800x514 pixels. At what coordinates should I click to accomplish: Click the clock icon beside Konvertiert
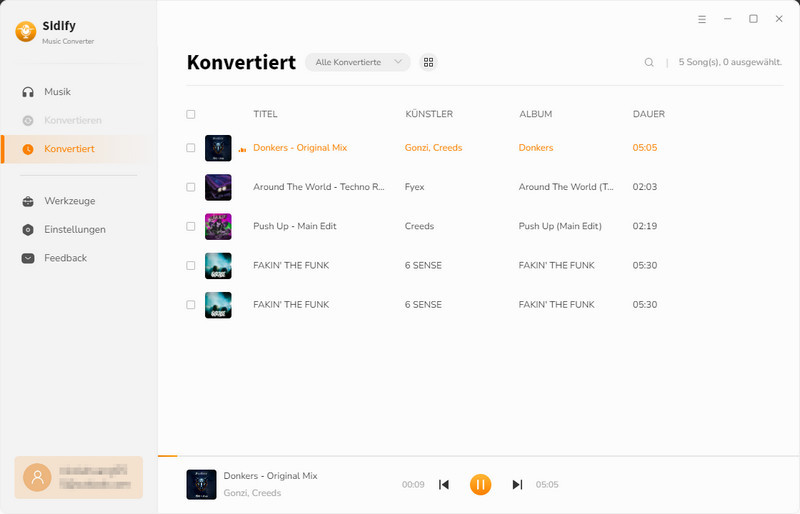28,149
